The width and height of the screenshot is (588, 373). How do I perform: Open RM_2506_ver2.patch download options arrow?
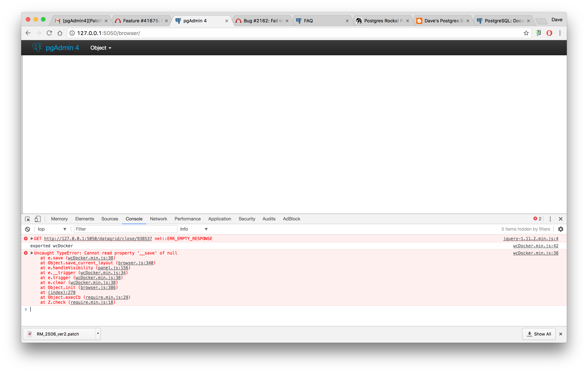98,333
